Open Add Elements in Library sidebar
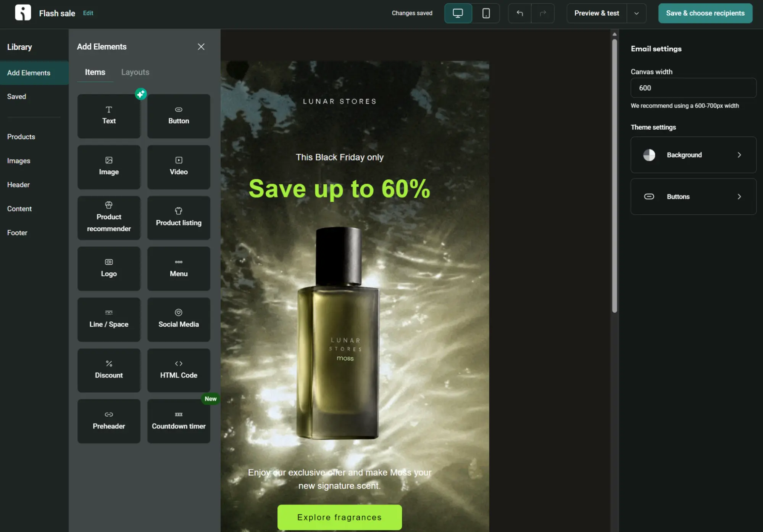763x532 pixels. [x=34, y=73]
